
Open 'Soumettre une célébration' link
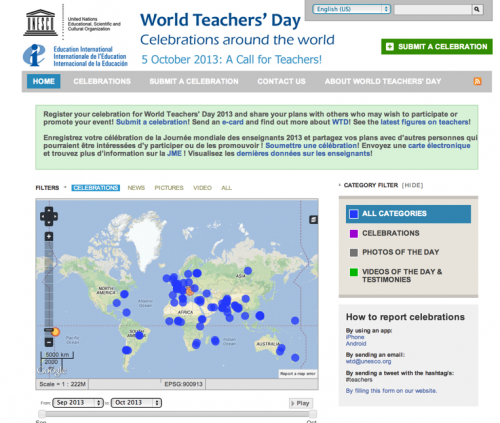pos(311,146)
